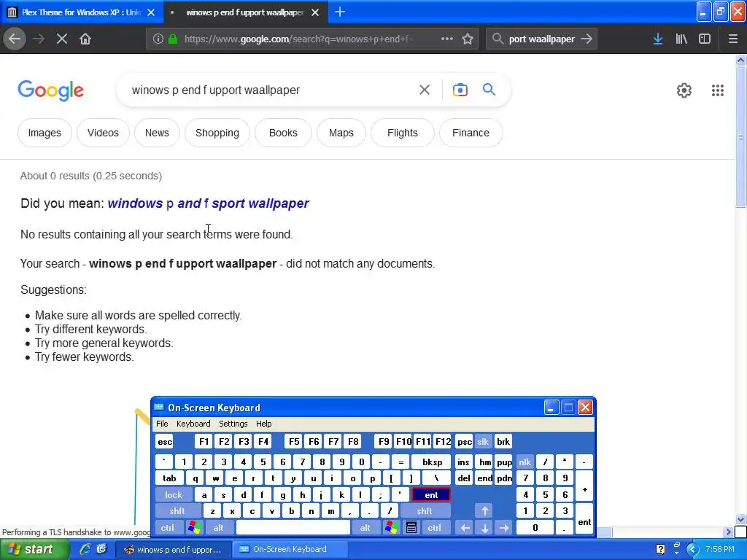Click the system clock showing 7:58 PM
The height and width of the screenshot is (560, 747).
click(720, 549)
